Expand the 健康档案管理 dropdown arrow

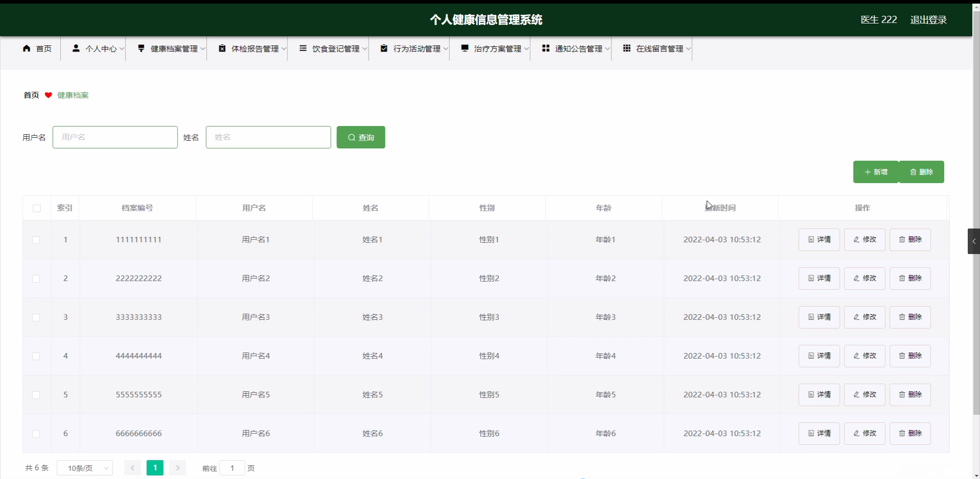203,49
